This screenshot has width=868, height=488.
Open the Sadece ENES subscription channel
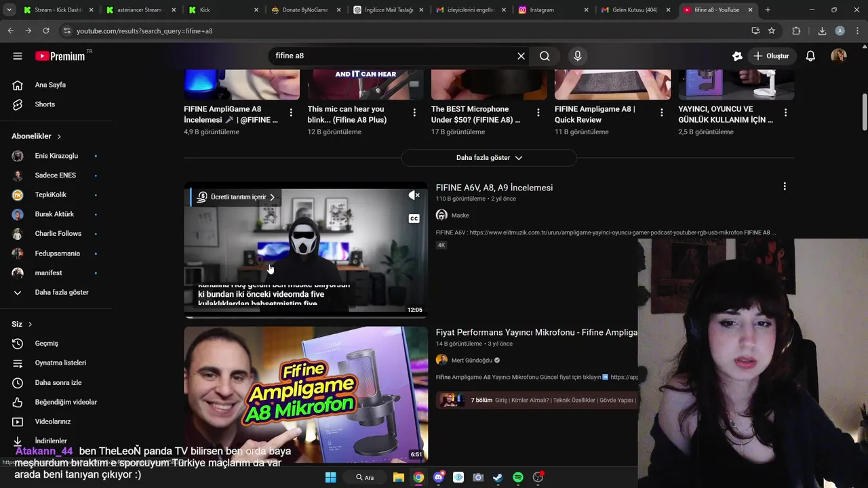(x=55, y=176)
